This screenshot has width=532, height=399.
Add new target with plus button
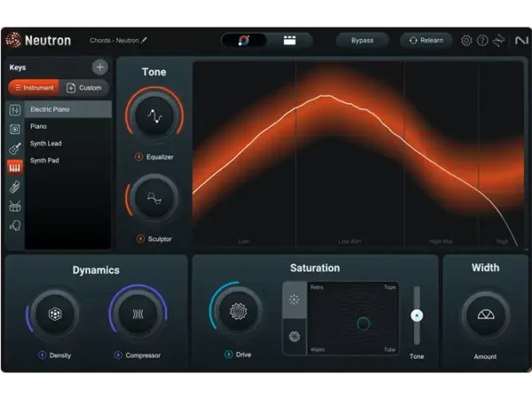pyautogui.click(x=99, y=66)
